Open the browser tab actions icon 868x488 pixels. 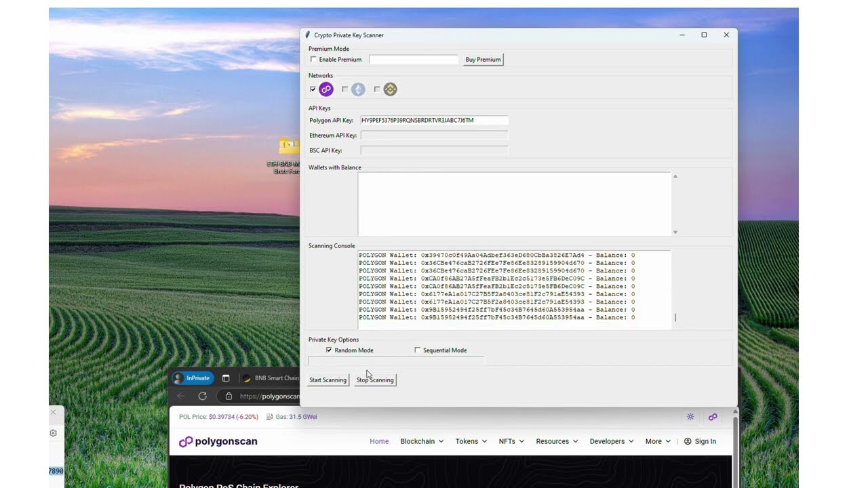point(226,378)
